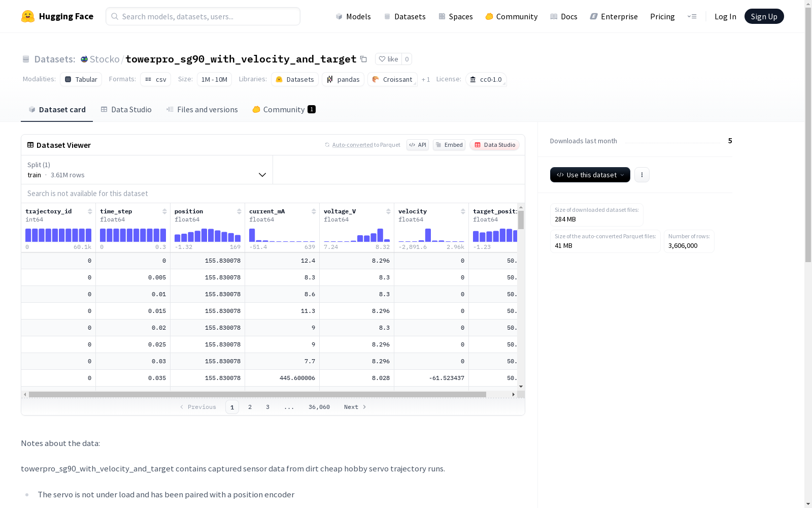Switch to the Dataset card tab
Viewport: 812px width, 508px height.
click(x=57, y=110)
